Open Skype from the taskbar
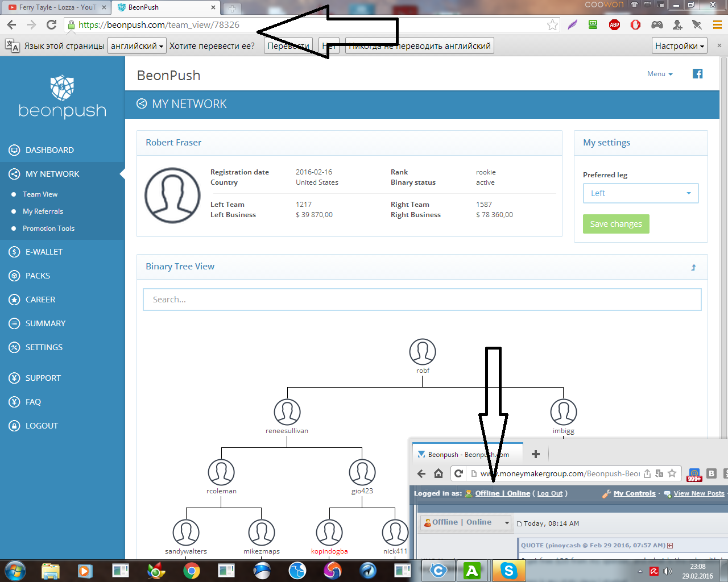728x582 pixels. pyautogui.click(x=508, y=570)
